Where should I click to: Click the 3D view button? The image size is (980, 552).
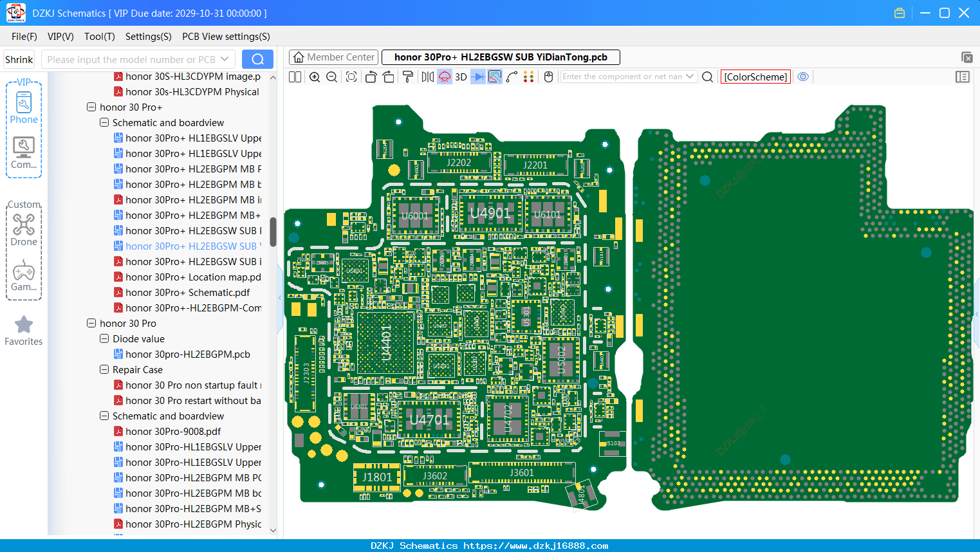point(461,77)
